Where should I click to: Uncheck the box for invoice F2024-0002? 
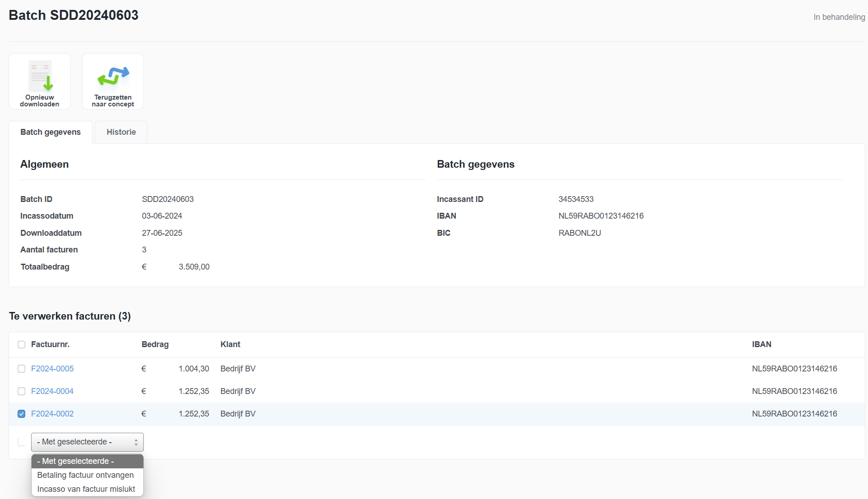[21, 414]
